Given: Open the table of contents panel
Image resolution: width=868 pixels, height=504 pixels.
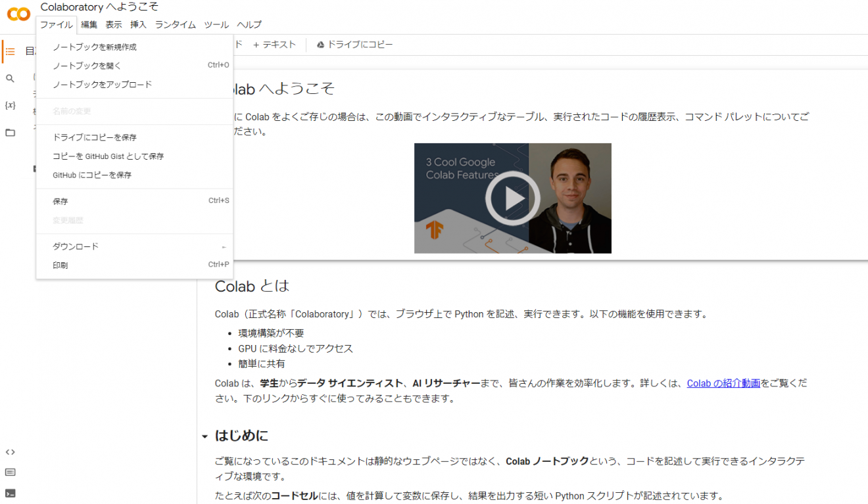Looking at the screenshot, I should [10, 51].
